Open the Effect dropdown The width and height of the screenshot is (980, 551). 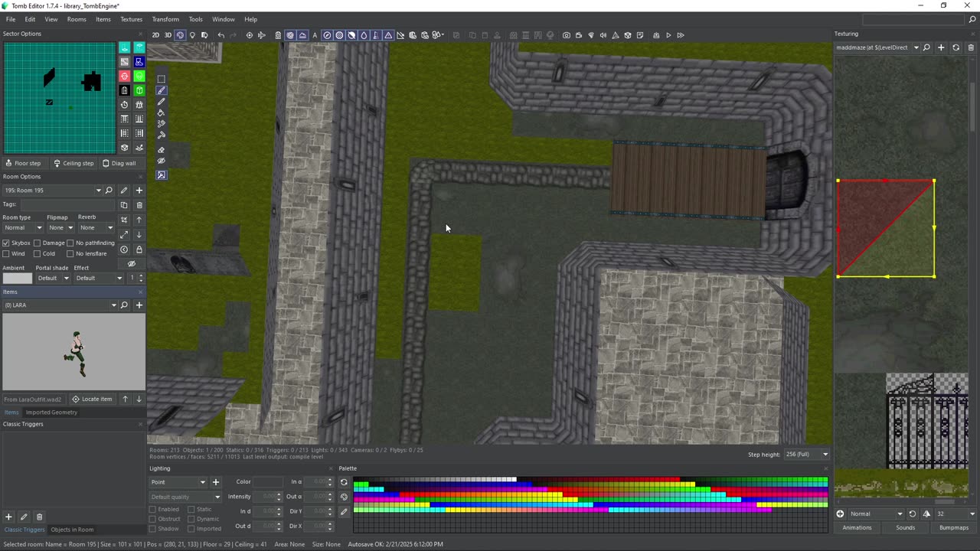tap(99, 278)
